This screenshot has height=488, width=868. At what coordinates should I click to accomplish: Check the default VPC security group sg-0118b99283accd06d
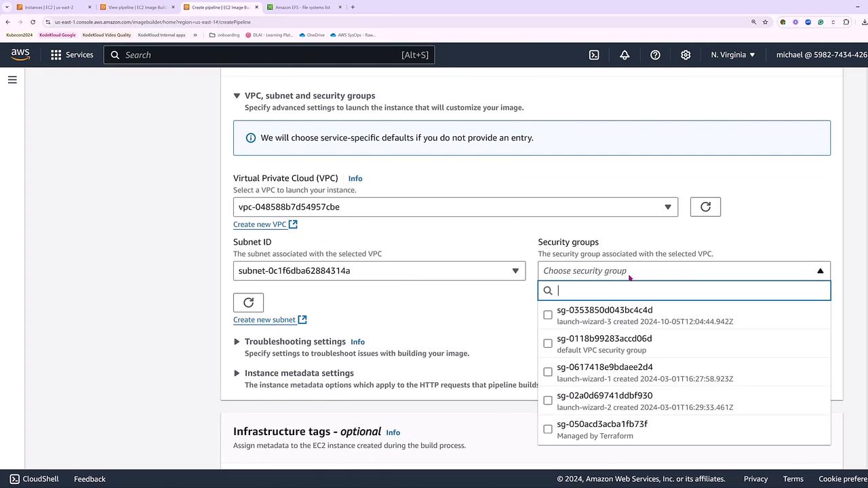click(548, 344)
